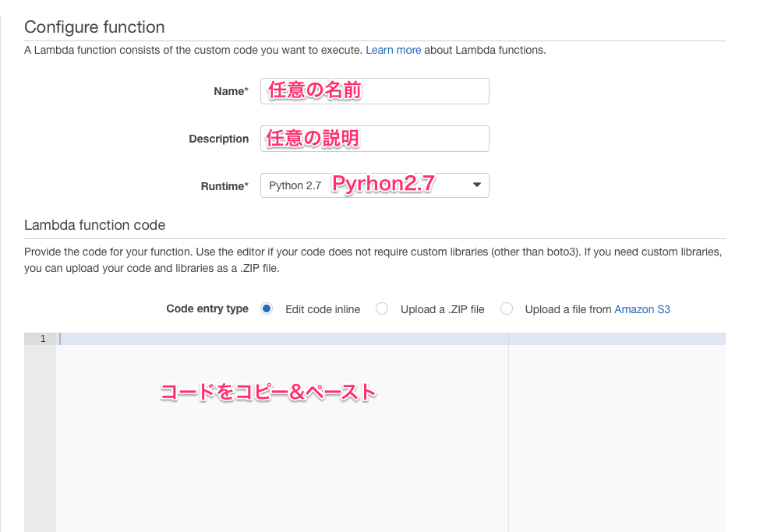Viewport: 767px width, 532px height.
Task: Click the Learn more link
Action: 393,50
